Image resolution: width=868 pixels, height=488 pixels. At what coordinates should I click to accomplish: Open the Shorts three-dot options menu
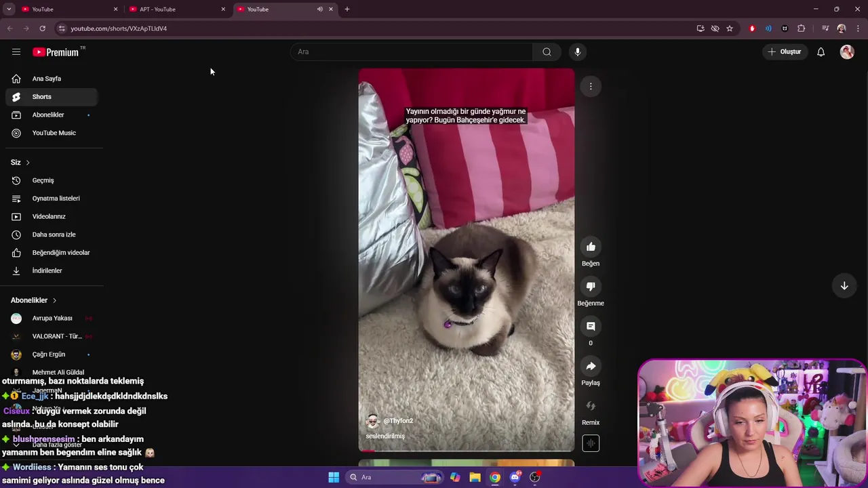(591, 86)
